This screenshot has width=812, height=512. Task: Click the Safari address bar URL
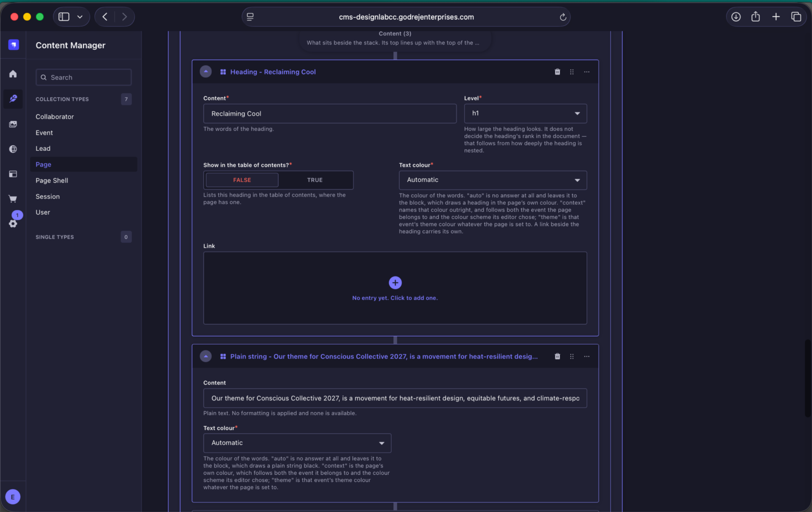tap(406, 17)
